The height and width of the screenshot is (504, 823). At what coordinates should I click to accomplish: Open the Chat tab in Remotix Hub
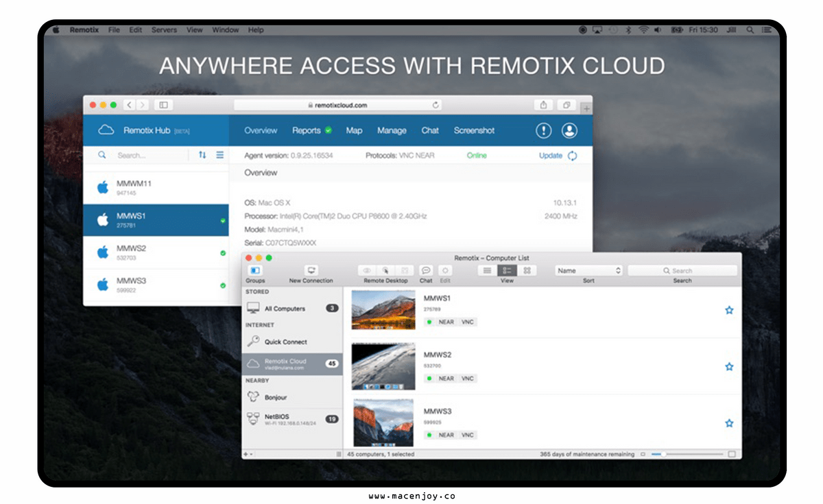click(430, 130)
